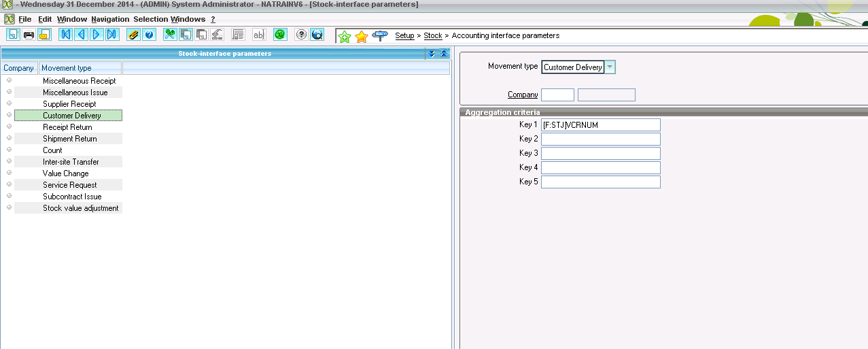Click the Key 2 input field
868x349 pixels.
pos(601,139)
